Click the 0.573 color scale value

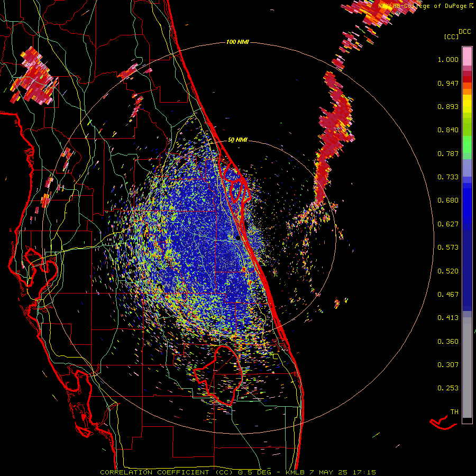[448, 248]
